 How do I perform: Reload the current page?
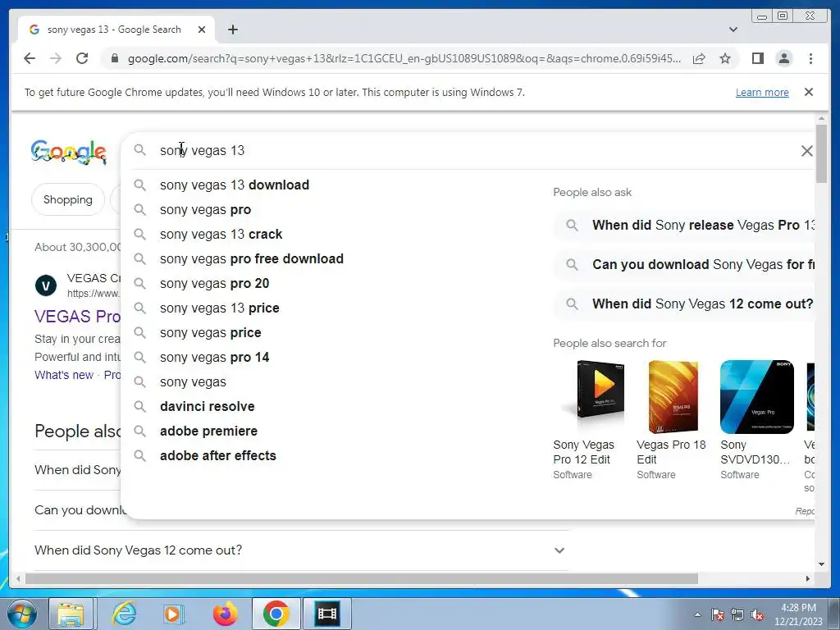point(82,58)
